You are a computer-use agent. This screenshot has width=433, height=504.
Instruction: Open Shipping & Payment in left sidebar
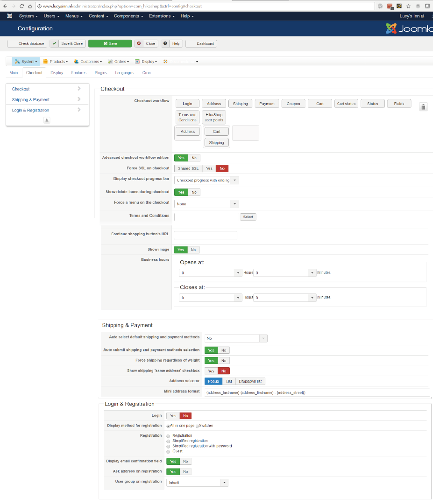(47, 100)
